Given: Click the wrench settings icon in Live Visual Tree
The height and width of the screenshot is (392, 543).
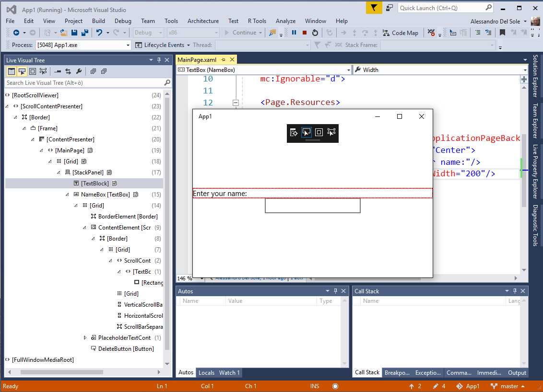Looking at the screenshot, I should coord(79,71).
